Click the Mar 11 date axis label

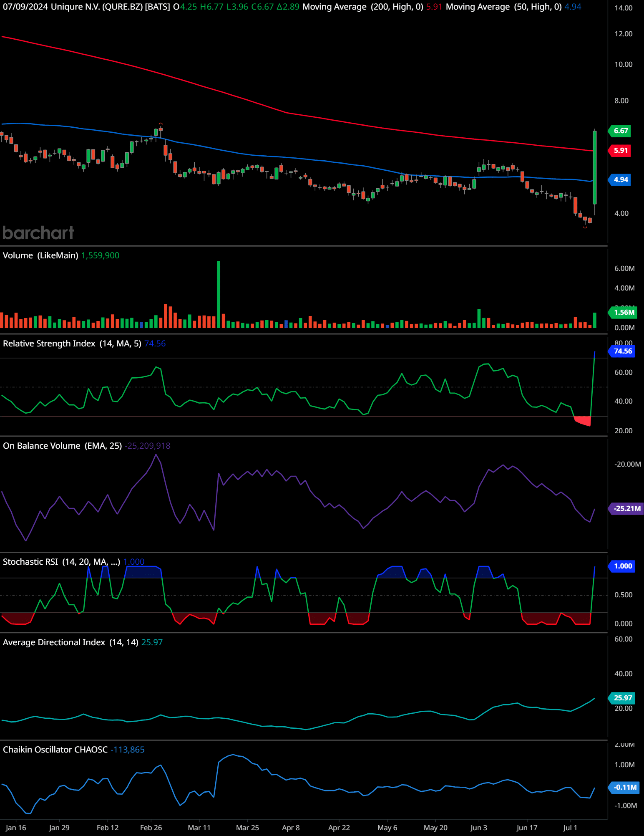[199, 828]
